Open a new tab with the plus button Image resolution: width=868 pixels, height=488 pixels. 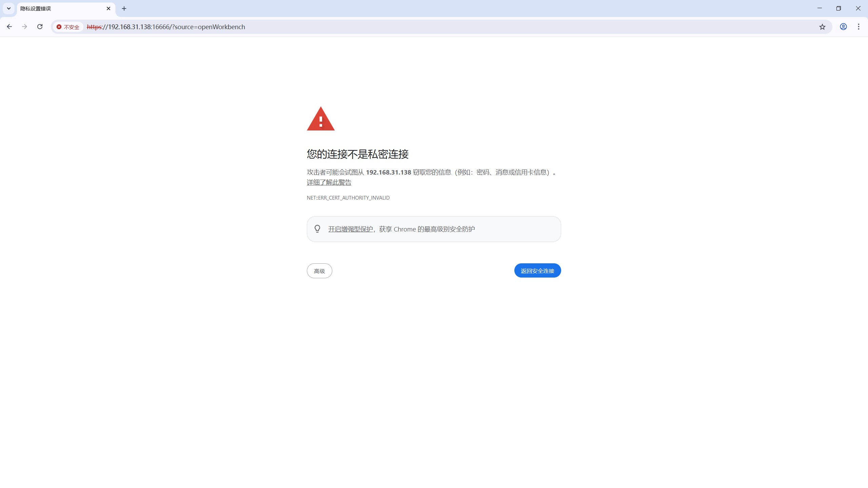tap(124, 8)
